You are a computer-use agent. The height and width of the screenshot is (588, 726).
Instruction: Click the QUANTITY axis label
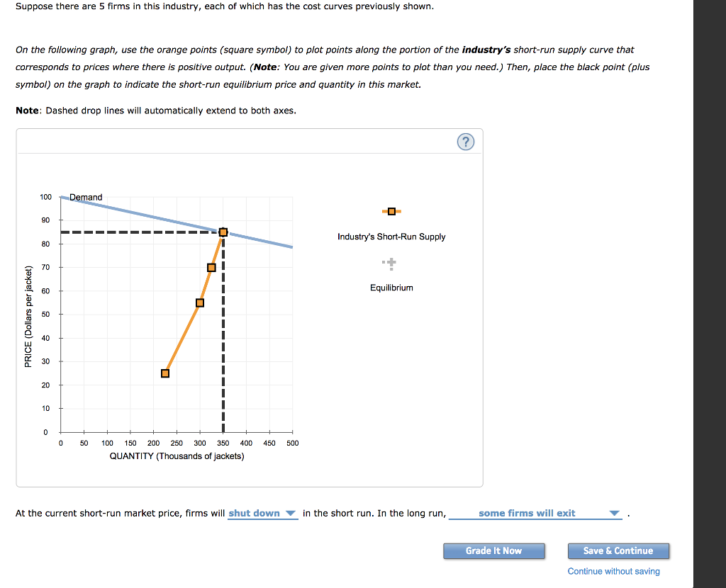click(x=176, y=456)
